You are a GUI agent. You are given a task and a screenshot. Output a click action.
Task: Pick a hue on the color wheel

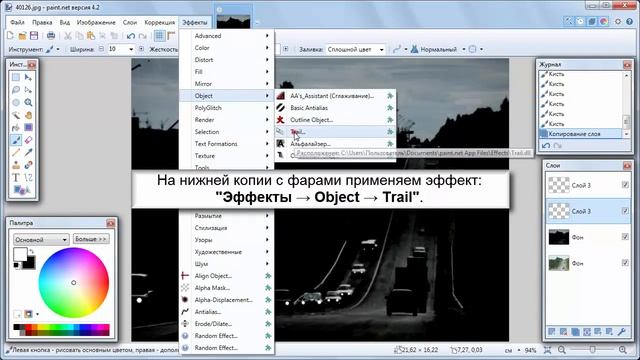73,282
